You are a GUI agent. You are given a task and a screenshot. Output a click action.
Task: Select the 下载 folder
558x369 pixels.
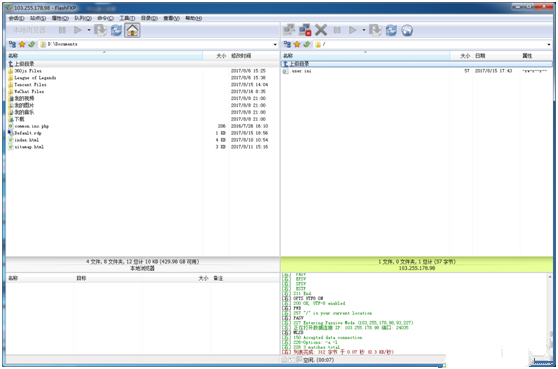(x=143, y=119)
